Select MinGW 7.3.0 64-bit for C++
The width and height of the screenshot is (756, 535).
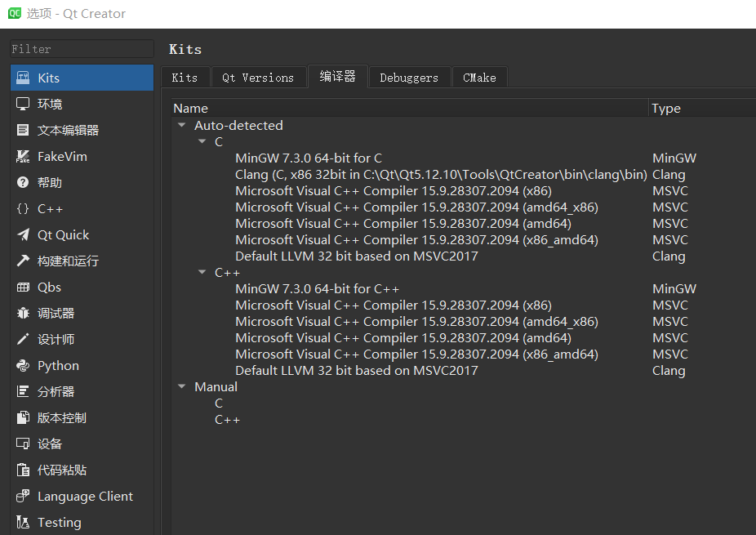point(318,289)
